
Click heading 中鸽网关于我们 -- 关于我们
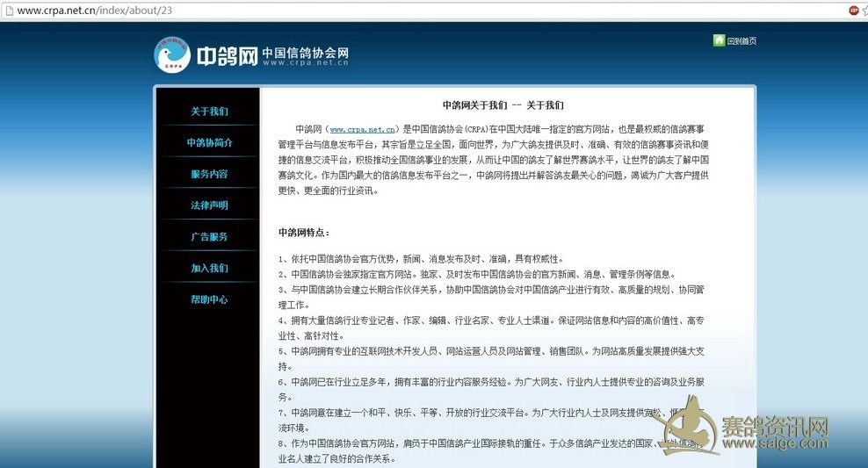[503, 105]
